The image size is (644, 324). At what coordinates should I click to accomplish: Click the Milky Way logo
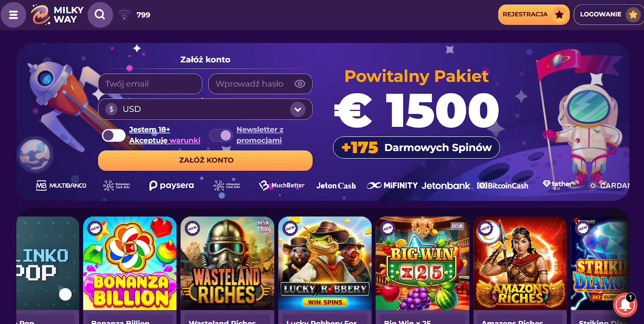coord(58,15)
